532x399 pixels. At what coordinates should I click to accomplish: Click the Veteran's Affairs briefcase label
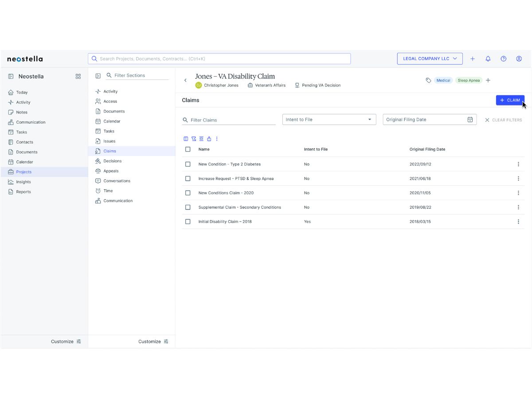266,85
